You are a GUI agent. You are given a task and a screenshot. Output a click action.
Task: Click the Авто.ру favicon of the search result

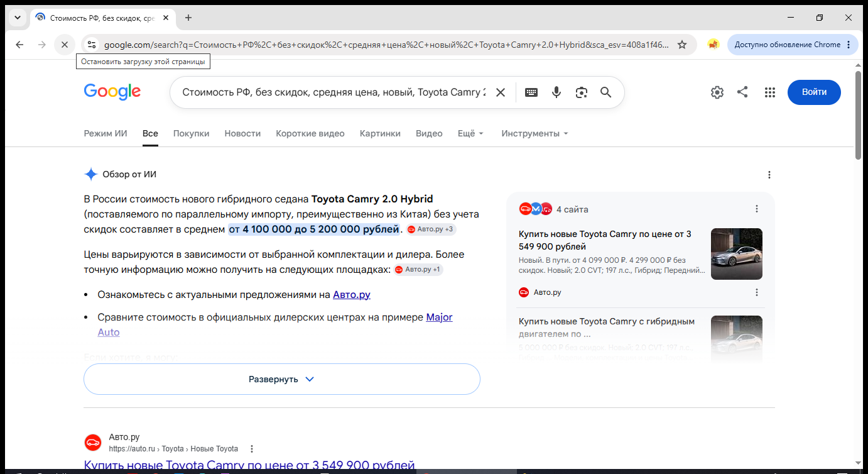93,443
